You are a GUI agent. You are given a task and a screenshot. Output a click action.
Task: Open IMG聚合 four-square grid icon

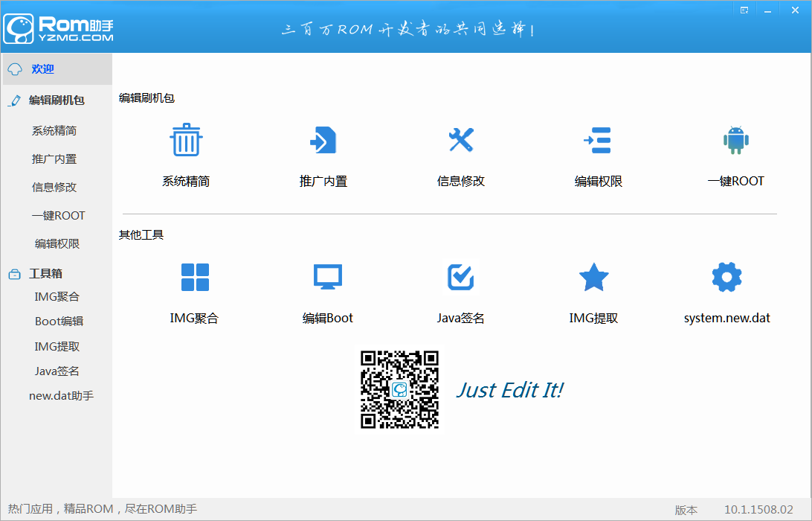point(195,278)
